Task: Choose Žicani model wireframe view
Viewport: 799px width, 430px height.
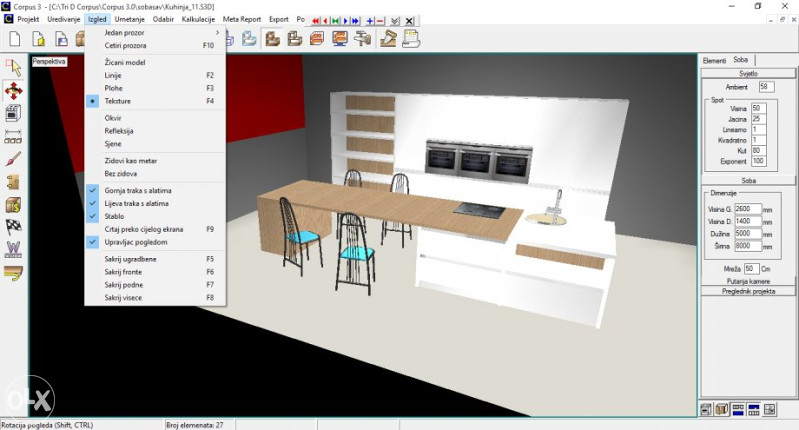Action: (155, 62)
